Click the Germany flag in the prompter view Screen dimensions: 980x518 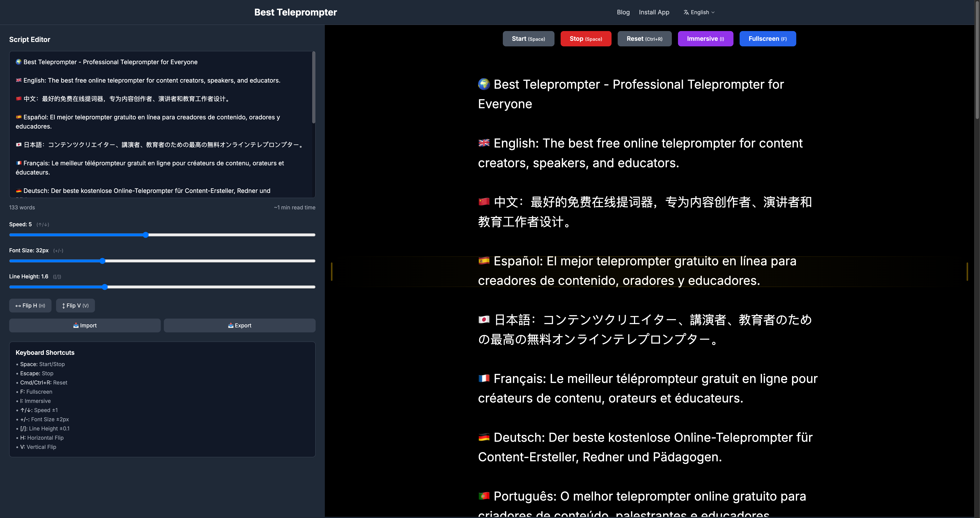coord(484,437)
